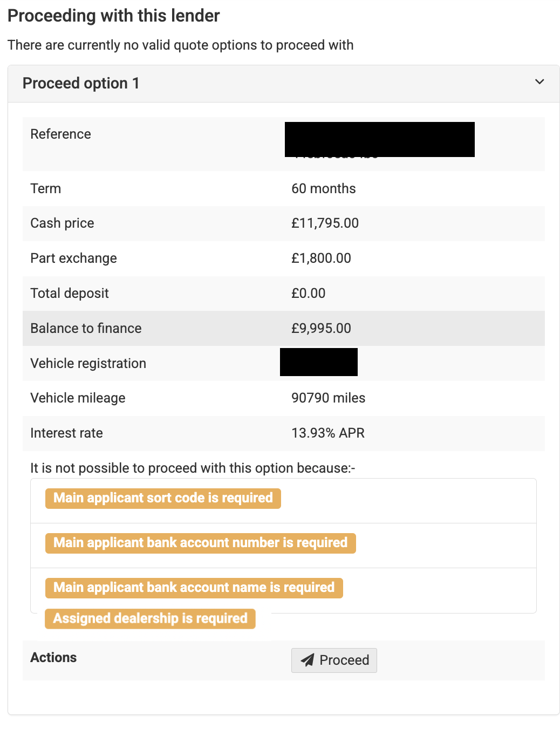The height and width of the screenshot is (736, 560).
Task: Select the Vehicle registration field
Action: point(318,362)
